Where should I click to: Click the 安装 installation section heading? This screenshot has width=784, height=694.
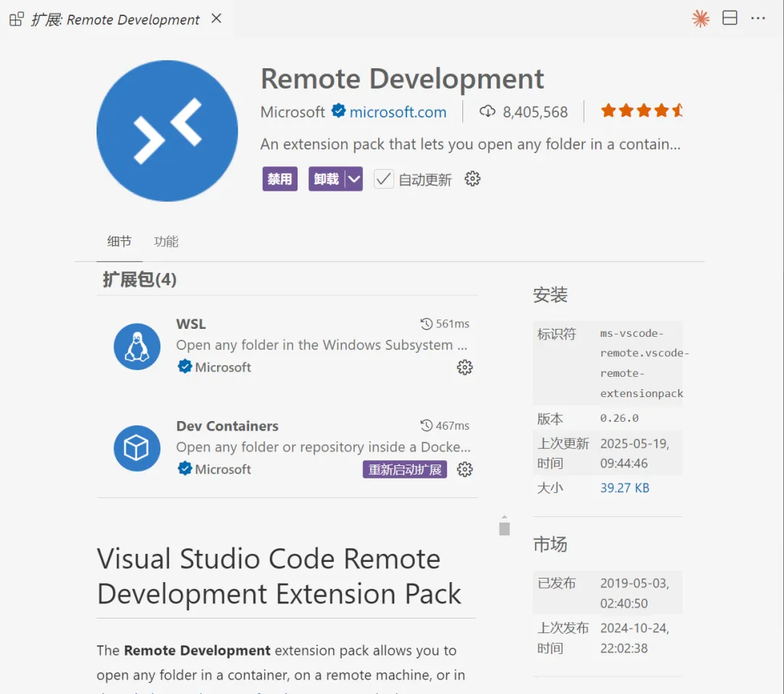click(x=550, y=295)
